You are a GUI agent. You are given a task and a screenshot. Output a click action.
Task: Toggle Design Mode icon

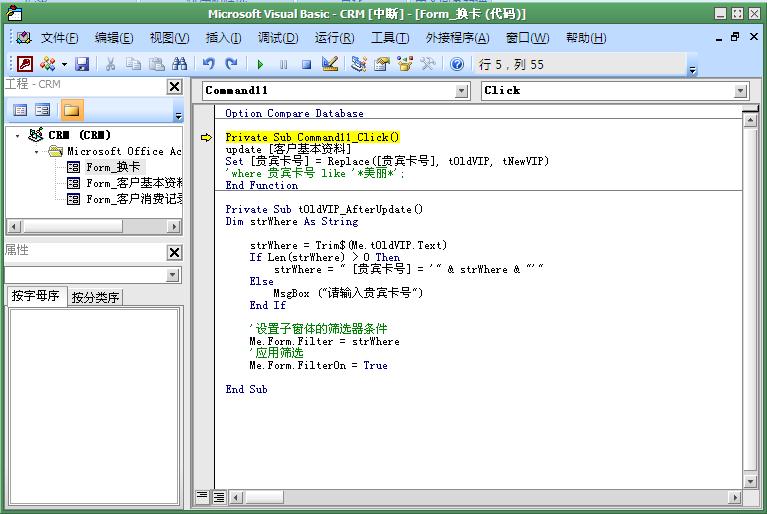tap(330, 64)
